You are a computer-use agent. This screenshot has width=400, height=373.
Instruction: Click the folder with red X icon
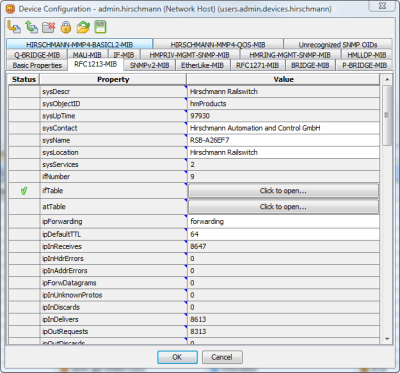click(49, 27)
